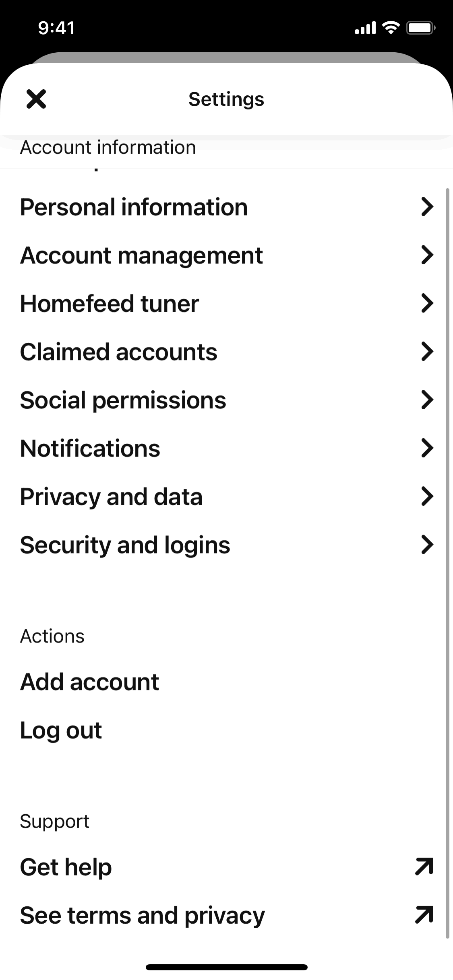Tap the arrow icon next to See terms and privacy
453x980 pixels.
click(424, 915)
